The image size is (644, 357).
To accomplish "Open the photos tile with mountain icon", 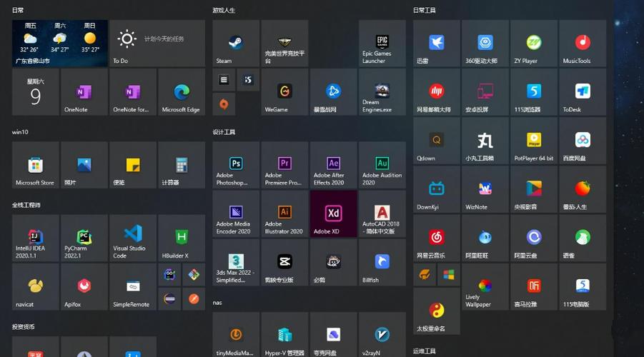I will (x=84, y=165).
